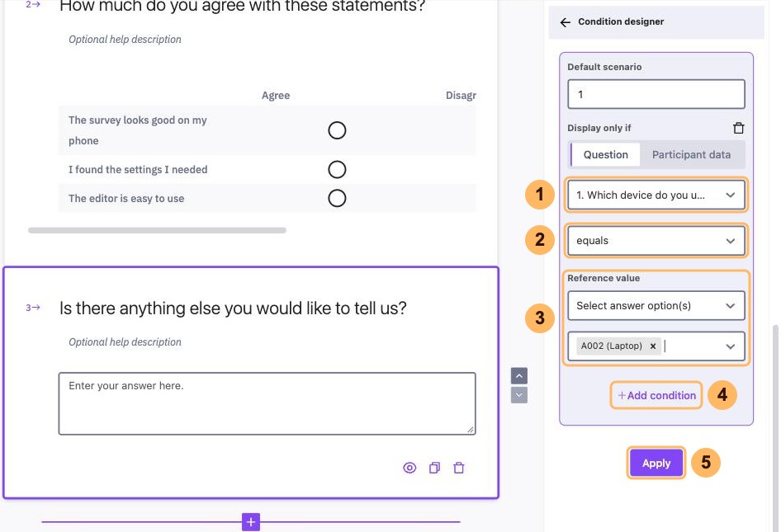
Task: Edit question 3 help description
Action: 125,342
